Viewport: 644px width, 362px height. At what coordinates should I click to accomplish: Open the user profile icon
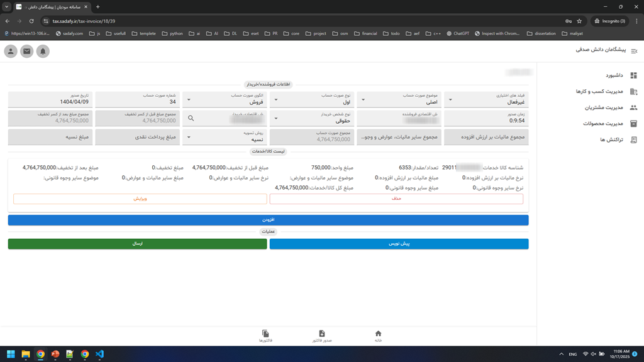pos(11,52)
